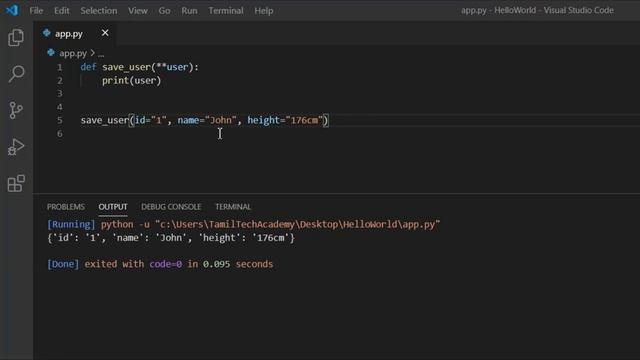This screenshot has height=360, width=640.
Task: Switch to the OUTPUT panel tab
Action: 113,207
